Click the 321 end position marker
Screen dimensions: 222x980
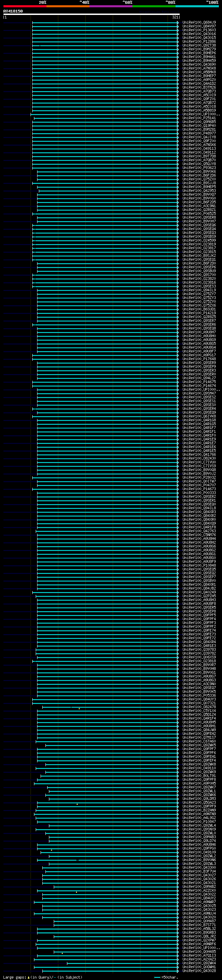pos(175,17)
